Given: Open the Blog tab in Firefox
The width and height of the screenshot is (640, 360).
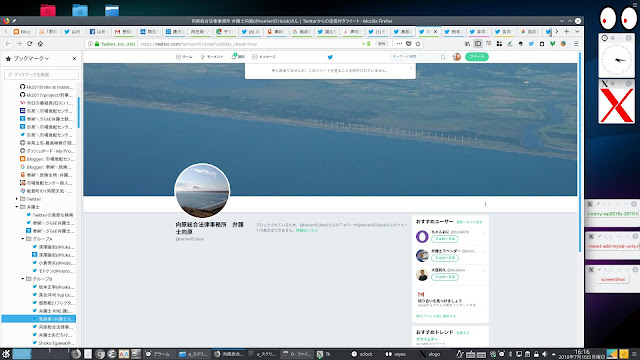Looking at the screenshot, I should pyautogui.click(x=23, y=31).
